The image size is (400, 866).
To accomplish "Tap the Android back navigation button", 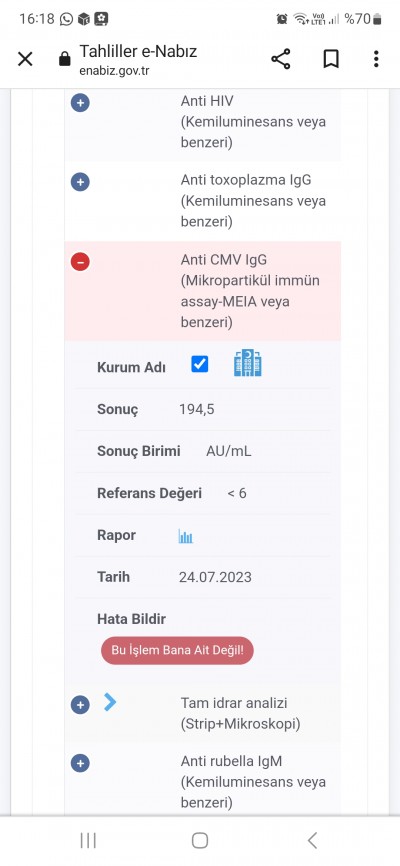I will pyautogui.click(x=312, y=841).
